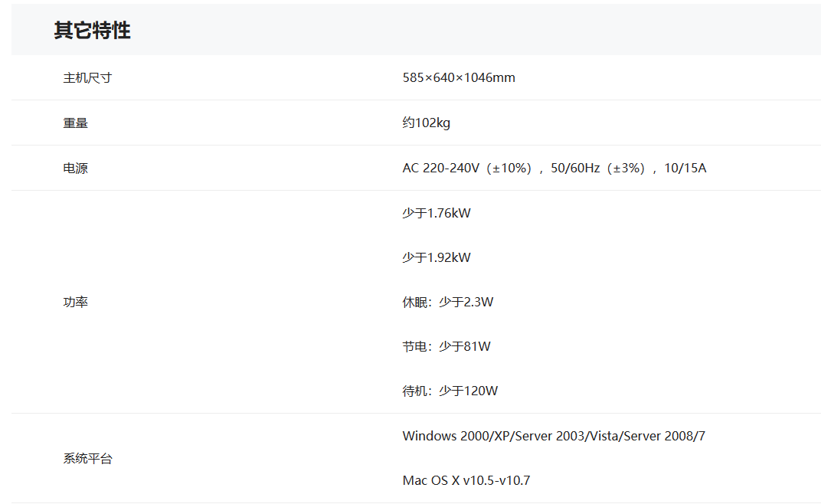Click the 休眠：少于2.3W sleep power line
The image size is (821, 504).
pos(448,302)
